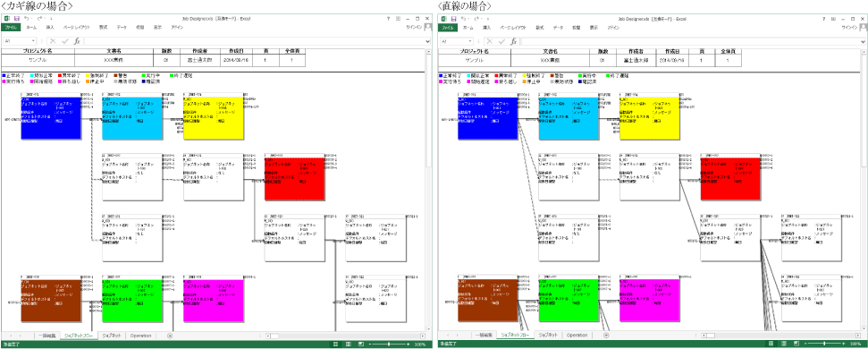Viewport: 868px width, 349px height.
Task: Click the Save icon in カギ線の場合 window
Action: 17,18
